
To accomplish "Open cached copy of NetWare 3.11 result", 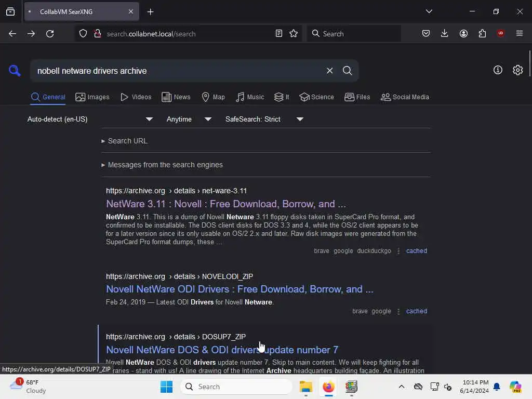I will click(x=416, y=251).
